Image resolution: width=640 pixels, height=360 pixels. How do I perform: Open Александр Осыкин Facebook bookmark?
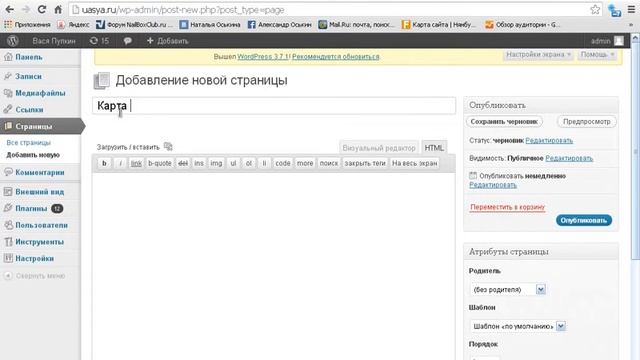click(x=280, y=25)
